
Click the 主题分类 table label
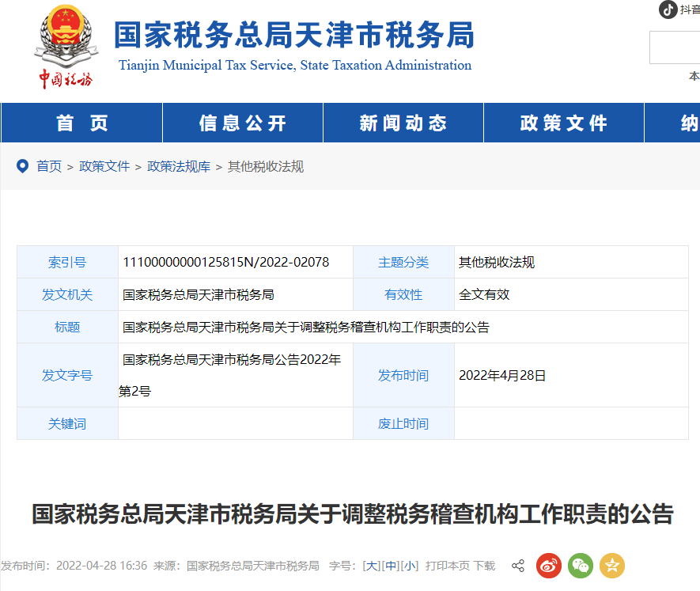(x=403, y=262)
